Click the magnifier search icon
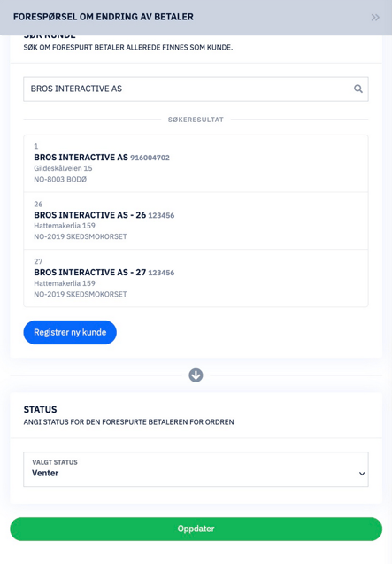Viewport: 392px width, 564px height. (x=358, y=89)
